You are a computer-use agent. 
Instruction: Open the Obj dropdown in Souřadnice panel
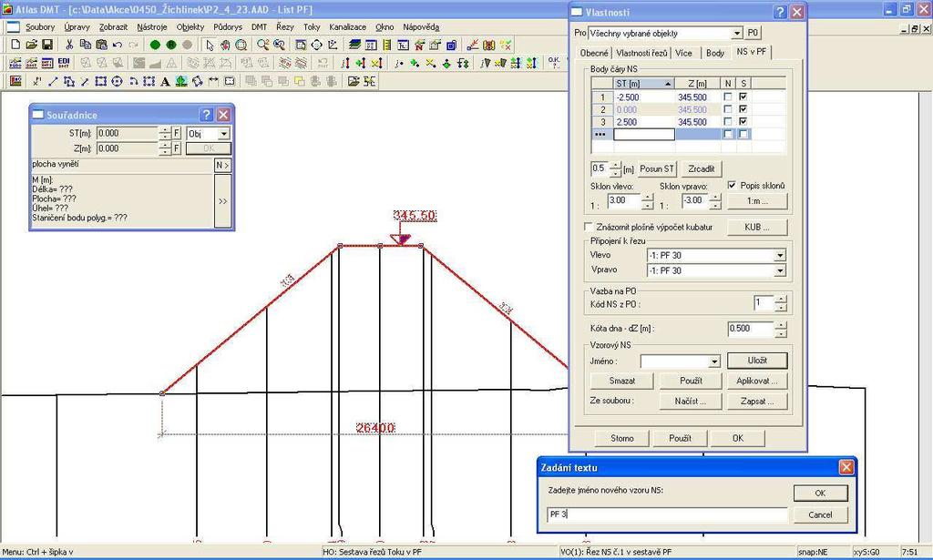tap(224, 134)
